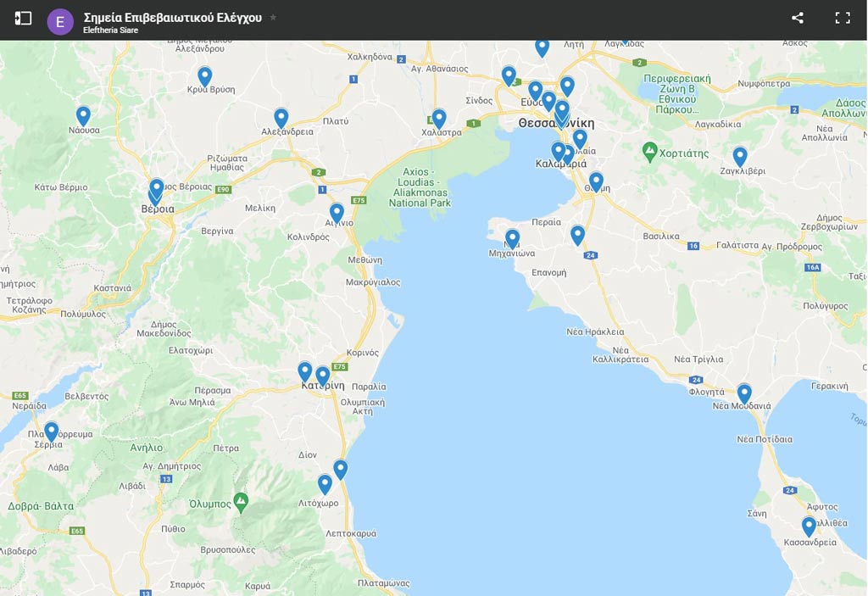Open the map in fullscreen view

tap(843, 18)
